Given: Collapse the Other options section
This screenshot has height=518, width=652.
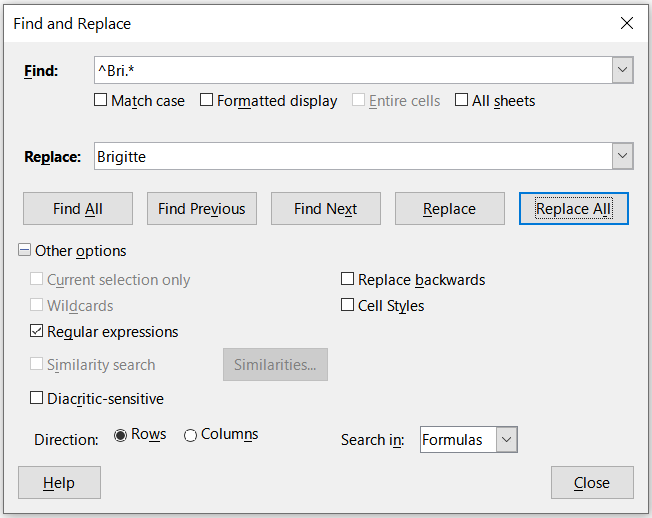Looking at the screenshot, I should (x=24, y=250).
